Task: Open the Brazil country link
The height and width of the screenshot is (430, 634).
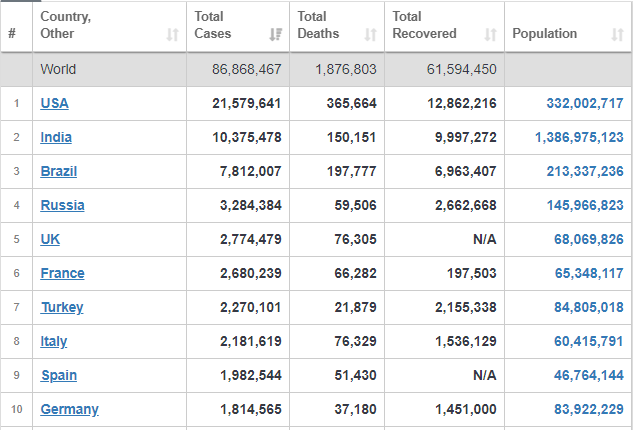Action: [59, 171]
